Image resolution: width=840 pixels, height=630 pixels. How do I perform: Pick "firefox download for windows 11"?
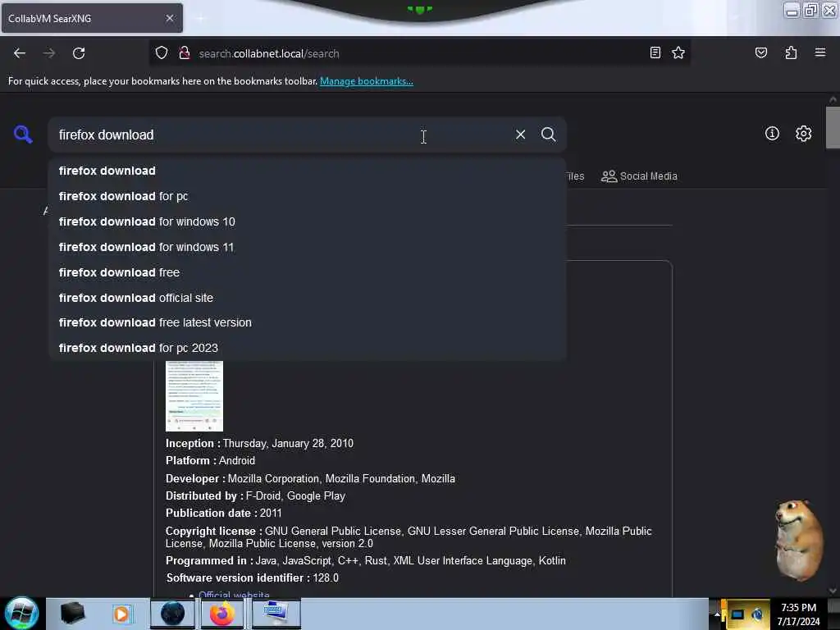click(x=308, y=247)
